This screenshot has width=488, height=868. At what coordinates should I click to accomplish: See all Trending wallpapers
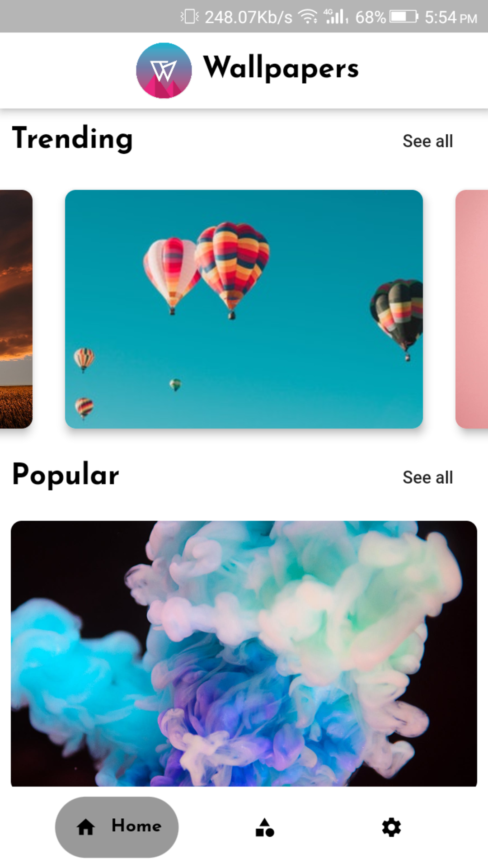pos(427,141)
